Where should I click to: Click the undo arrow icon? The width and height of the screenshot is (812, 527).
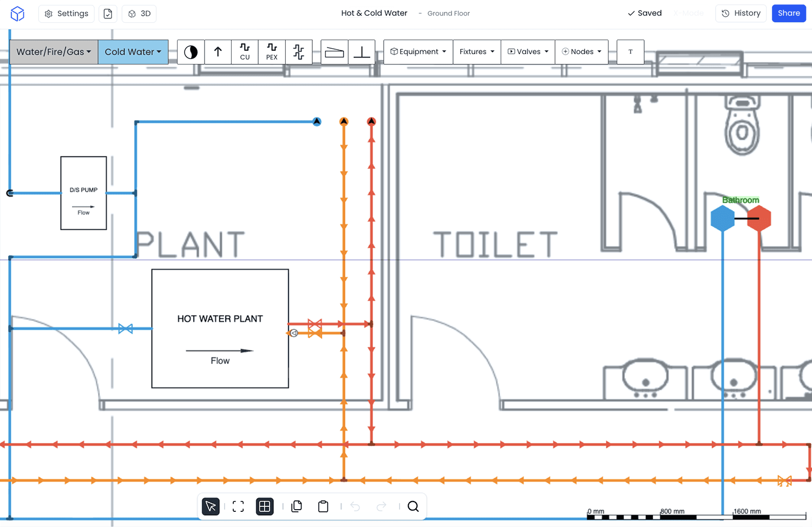coord(355,506)
